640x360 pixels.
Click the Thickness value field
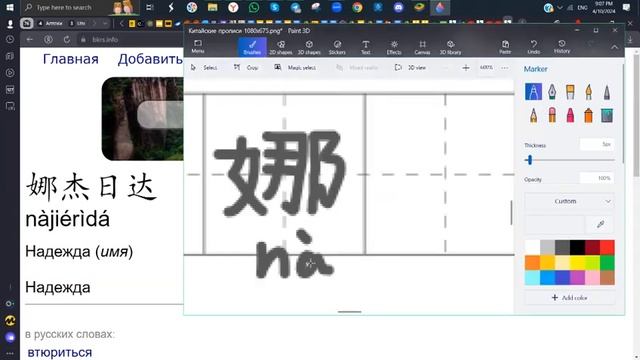(x=597, y=144)
